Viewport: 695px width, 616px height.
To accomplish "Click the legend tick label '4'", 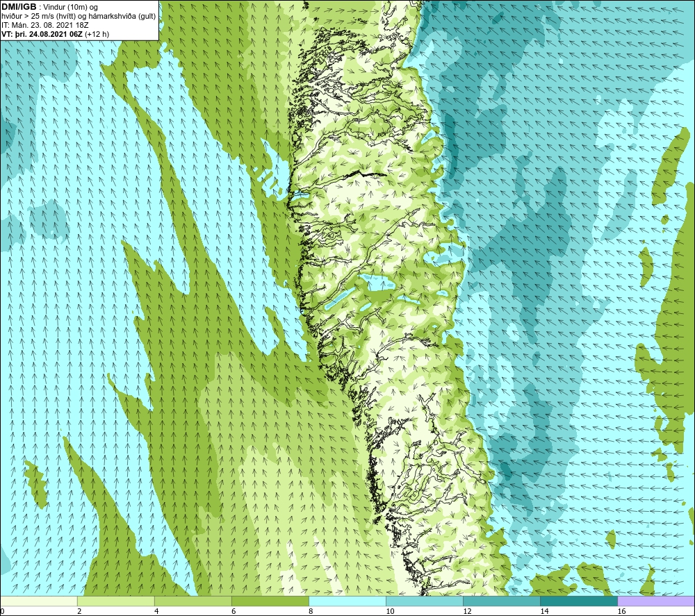I will pos(156,612).
